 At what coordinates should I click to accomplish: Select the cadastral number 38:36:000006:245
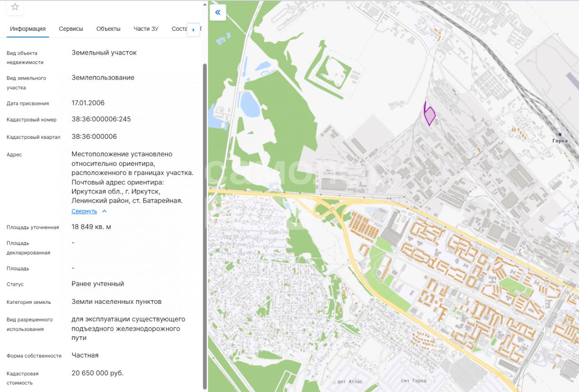pos(101,119)
